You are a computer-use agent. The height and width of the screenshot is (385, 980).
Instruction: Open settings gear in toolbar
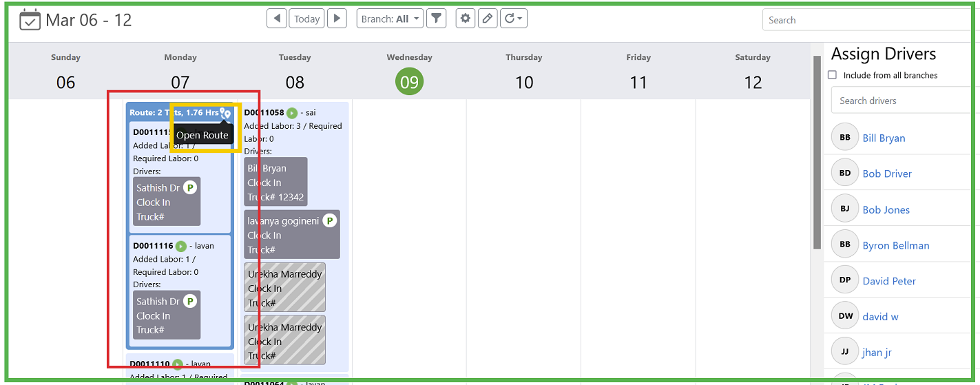[x=466, y=19]
